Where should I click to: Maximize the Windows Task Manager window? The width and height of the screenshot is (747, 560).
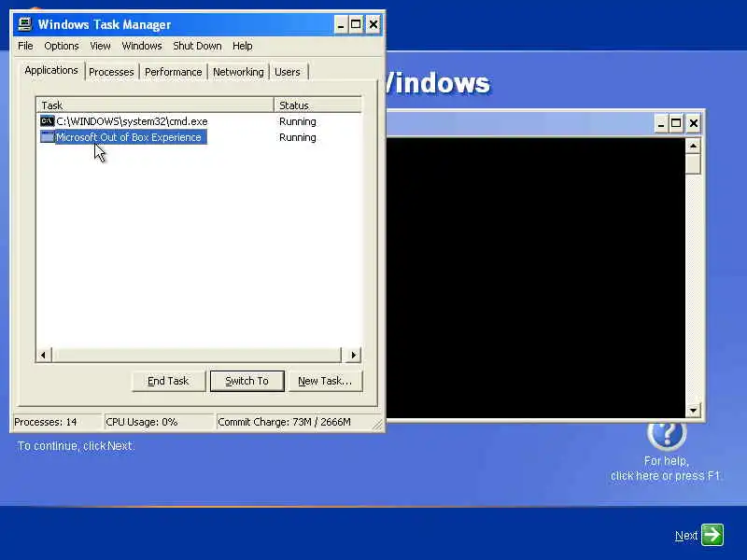[x=356, y=24]
